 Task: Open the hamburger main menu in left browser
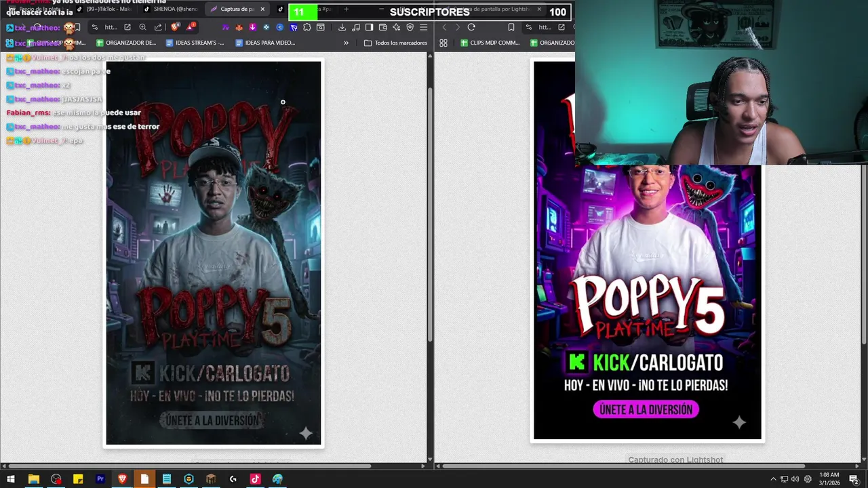coord(423,27)
